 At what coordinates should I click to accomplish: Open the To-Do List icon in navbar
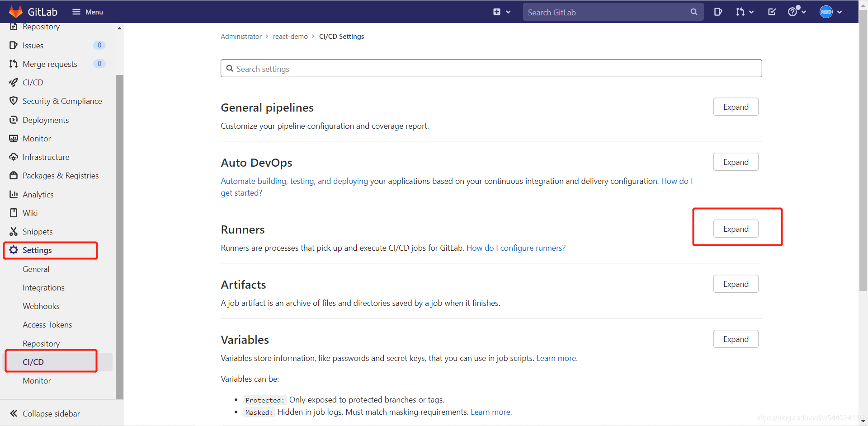pyautogui.click(x=772, y=12)
